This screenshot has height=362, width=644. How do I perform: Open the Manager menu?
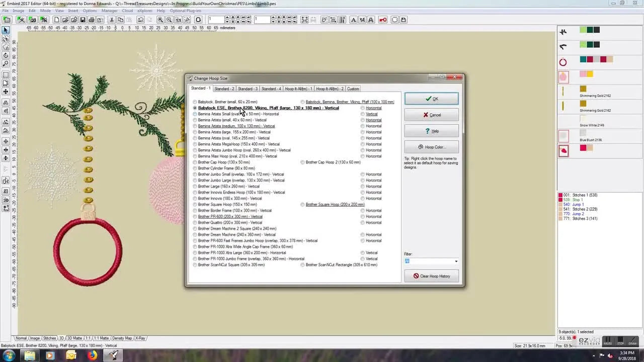click(109, 11)
